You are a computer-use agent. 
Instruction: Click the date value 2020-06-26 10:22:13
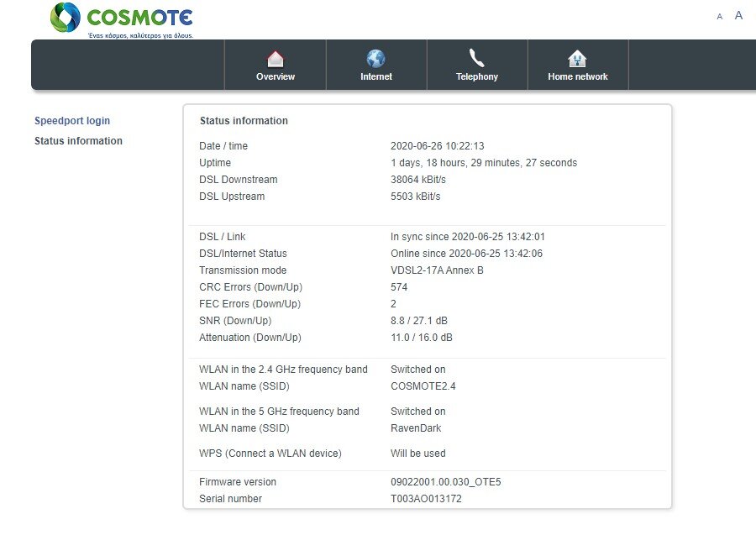(438, 146)
